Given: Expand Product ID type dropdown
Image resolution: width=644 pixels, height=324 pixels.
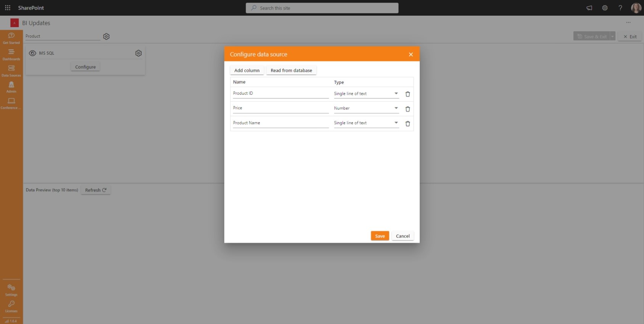Looking at the screenshot, I should 396,93.
